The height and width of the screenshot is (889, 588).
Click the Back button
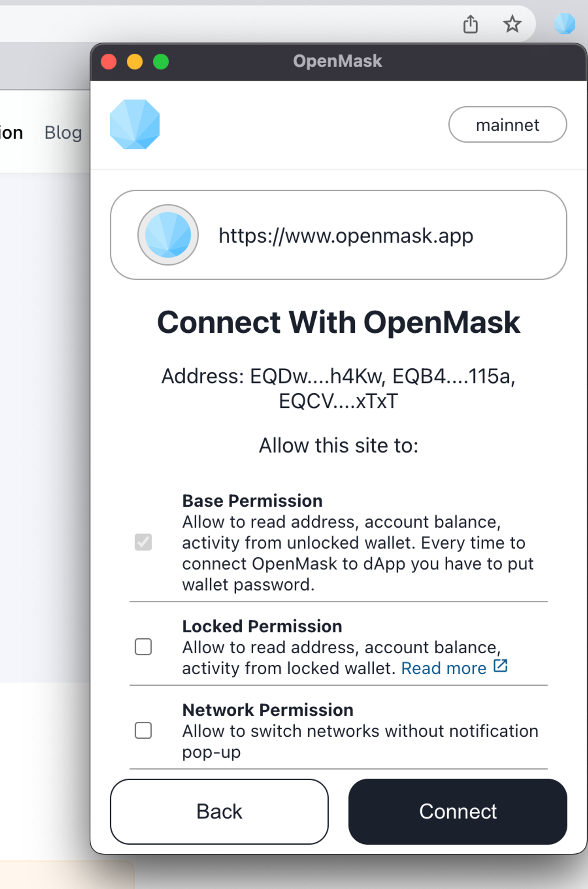tap(219, 811)
